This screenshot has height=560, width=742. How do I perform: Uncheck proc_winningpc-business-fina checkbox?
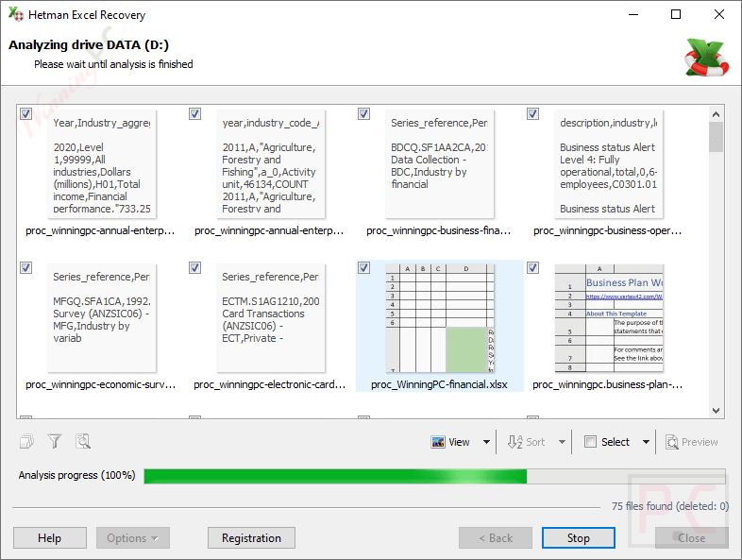tap(363, 113)
